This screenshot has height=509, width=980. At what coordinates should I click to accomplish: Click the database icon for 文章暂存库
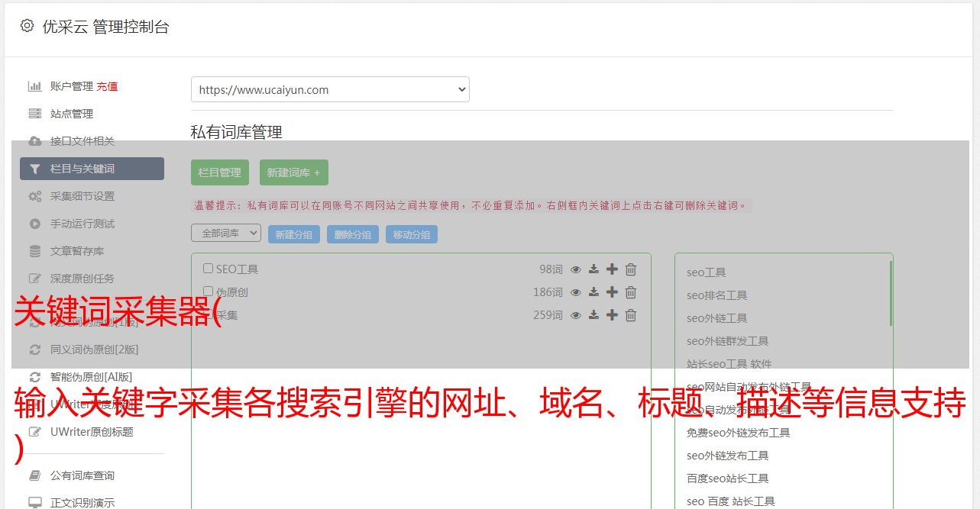pyautogui.click(x=34, y=251)
